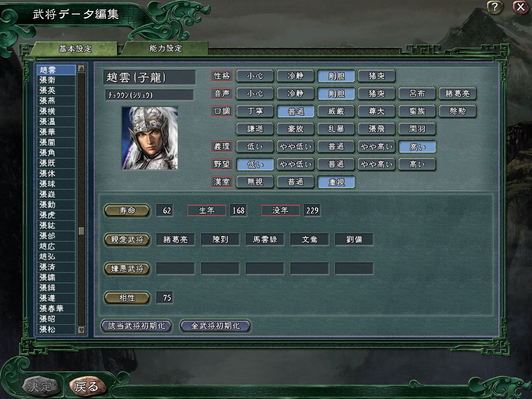
Task: Click the officer list scrollbar thumb
Action: pyautogui.click(x=82, y=231)
